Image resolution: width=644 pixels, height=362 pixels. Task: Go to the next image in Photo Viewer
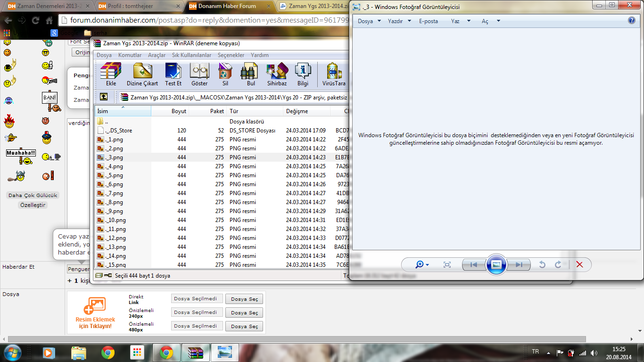(x=519, y=265)
